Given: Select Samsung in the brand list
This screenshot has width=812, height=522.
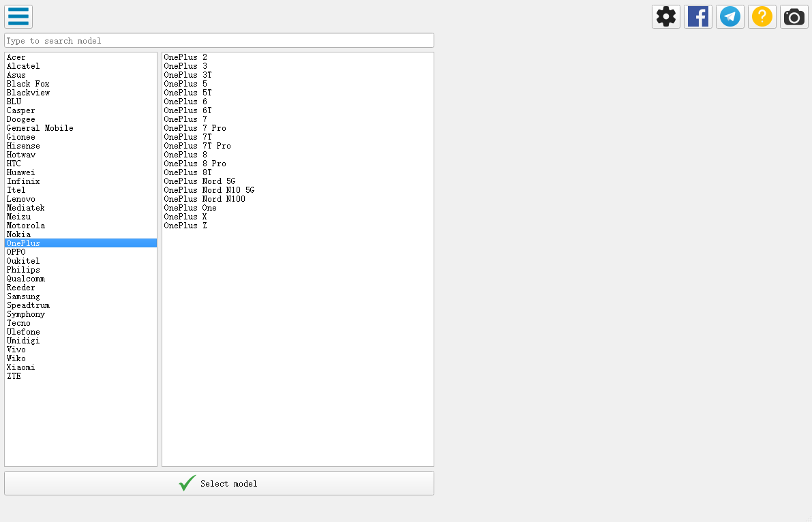Looking at the screenshot, I should click(23, 296).
